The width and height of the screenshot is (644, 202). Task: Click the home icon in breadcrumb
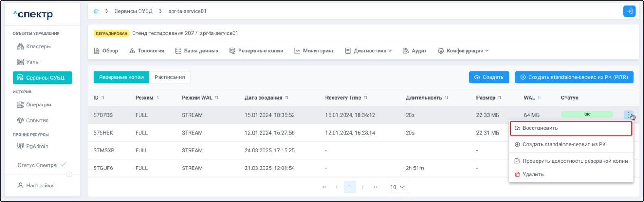tap(96, 11)
